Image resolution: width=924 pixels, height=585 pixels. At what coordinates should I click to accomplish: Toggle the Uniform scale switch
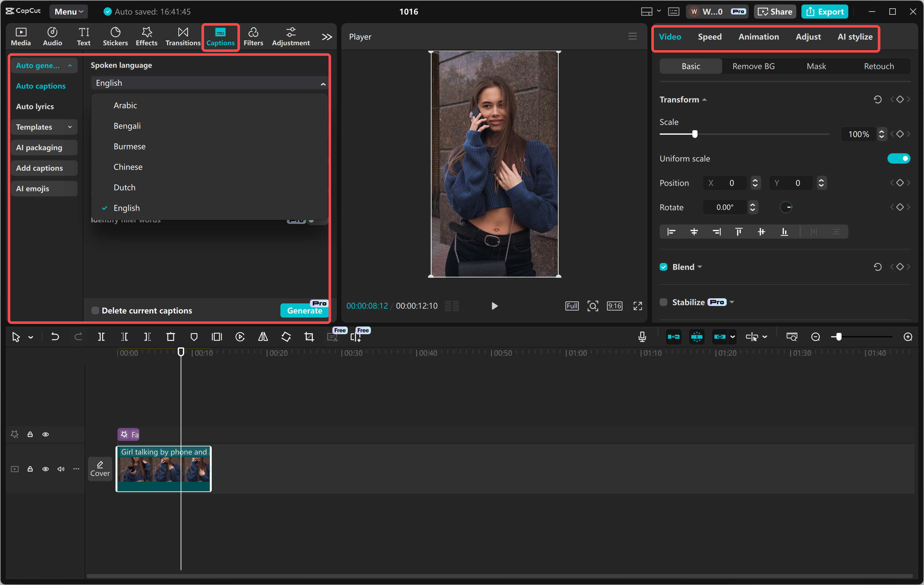click(898, 158)
